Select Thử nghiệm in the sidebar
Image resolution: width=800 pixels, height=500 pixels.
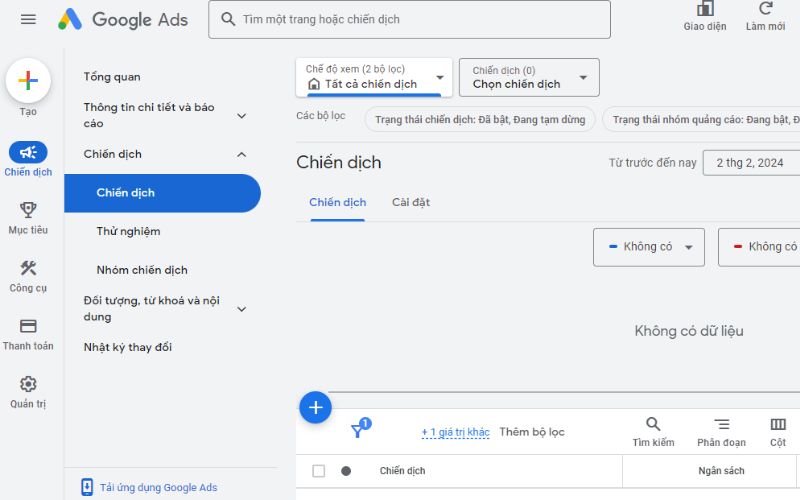tap(128, 231)
